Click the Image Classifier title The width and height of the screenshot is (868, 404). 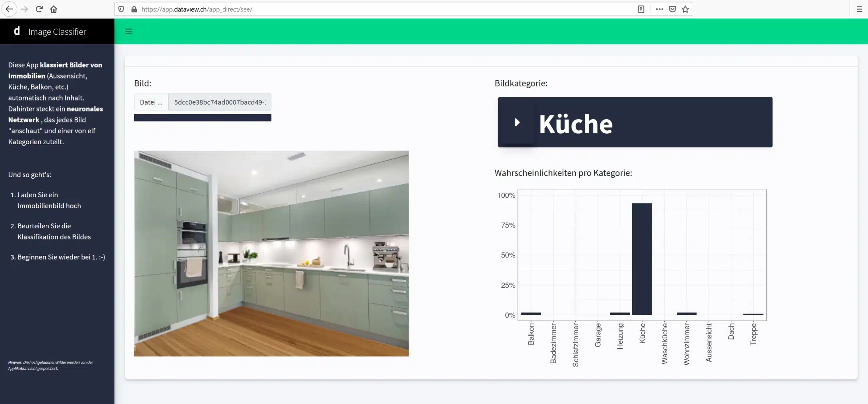coord(57,32)
